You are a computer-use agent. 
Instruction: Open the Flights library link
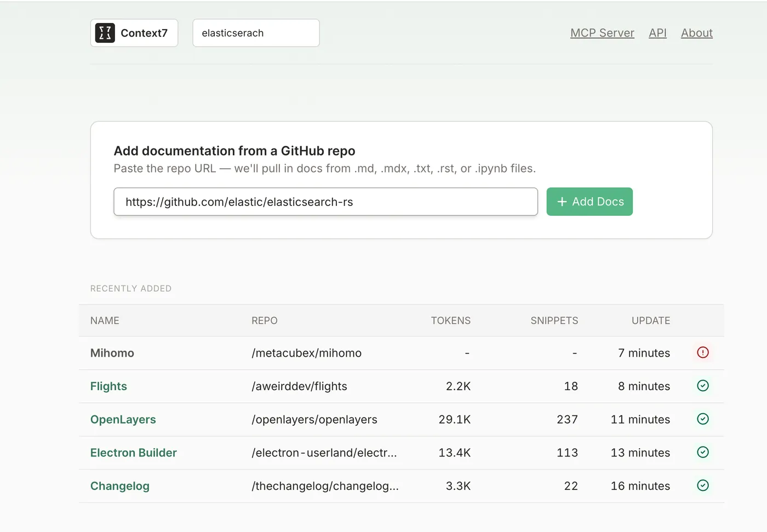click(108, 386)
